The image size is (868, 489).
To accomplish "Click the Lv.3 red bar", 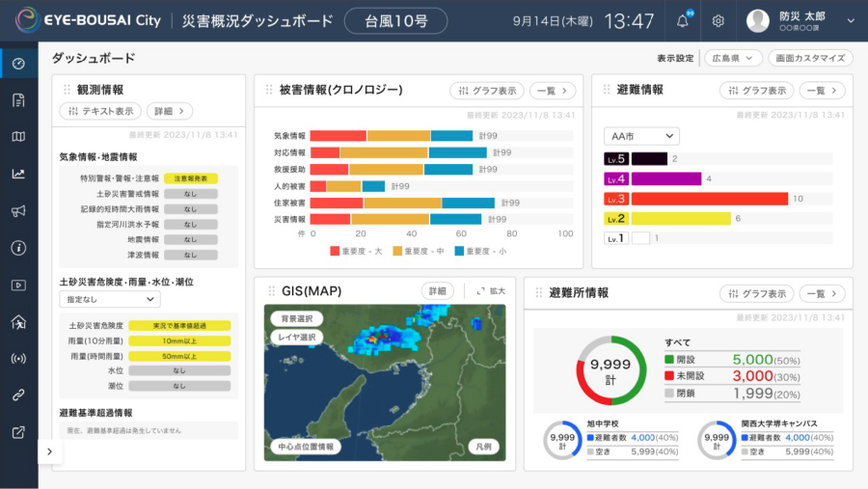I will point(710,199).
